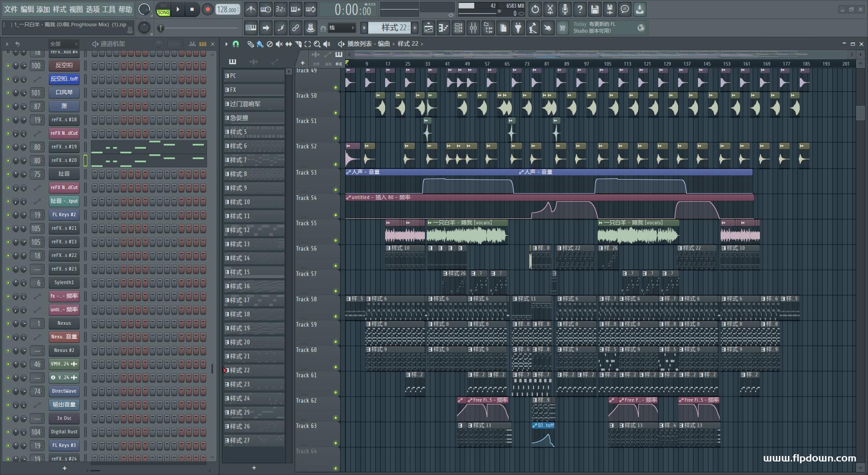Viewport: 868px width, 475px height.
Task: Open the mixer view button
Action: click(473, 28)
